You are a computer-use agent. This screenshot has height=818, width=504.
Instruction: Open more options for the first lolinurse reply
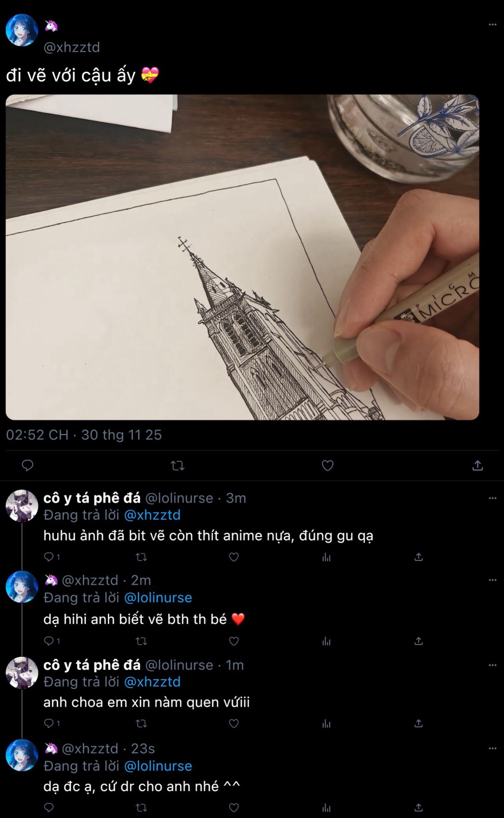click(x=492, y=498)
